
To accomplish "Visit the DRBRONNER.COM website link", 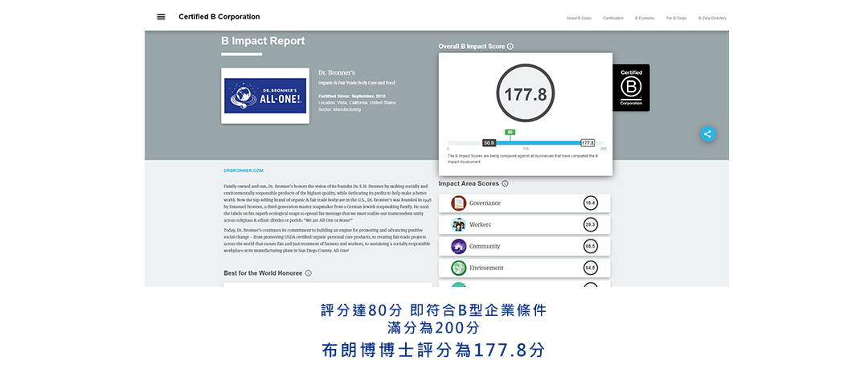I will point(244,170).
